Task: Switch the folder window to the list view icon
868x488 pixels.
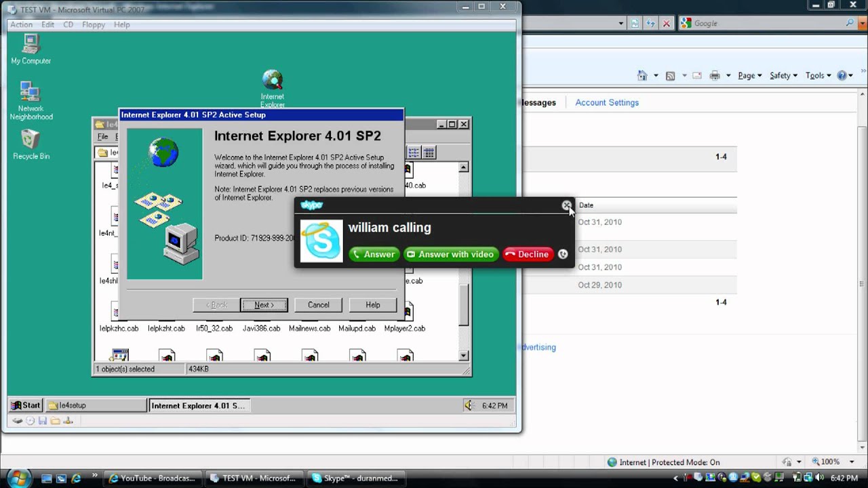Action: [x=414, y=152]
